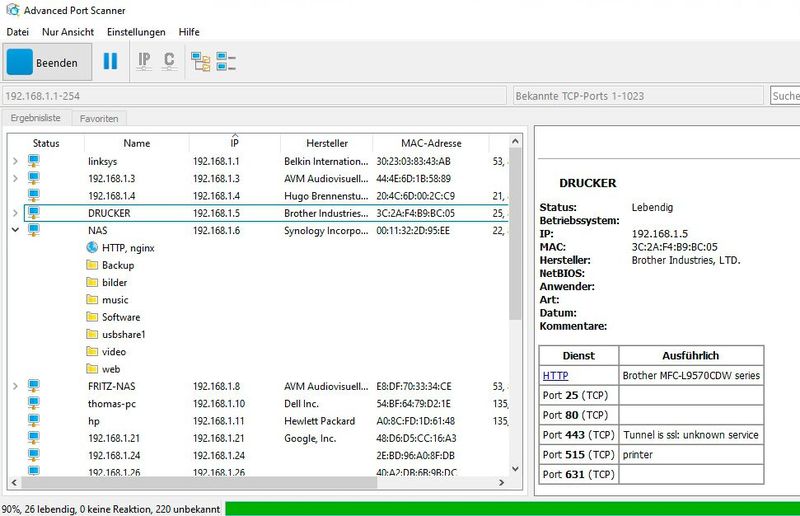Open the Hilfe menu

pos(189,32)
